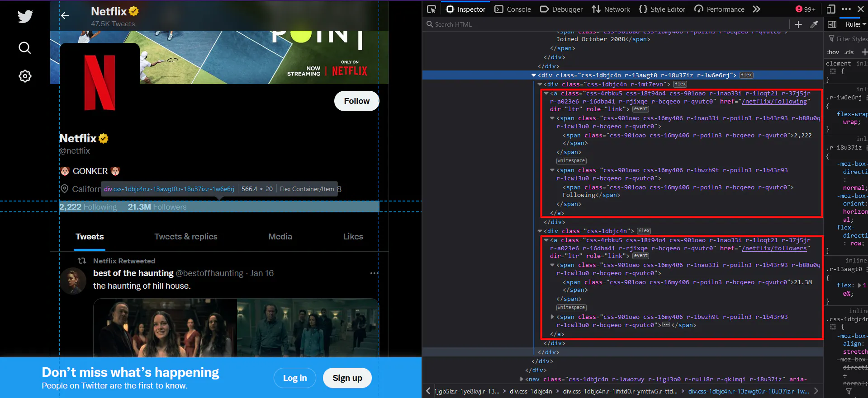Switch to the Inspector tab
The image size is (868, 398).
465,9
